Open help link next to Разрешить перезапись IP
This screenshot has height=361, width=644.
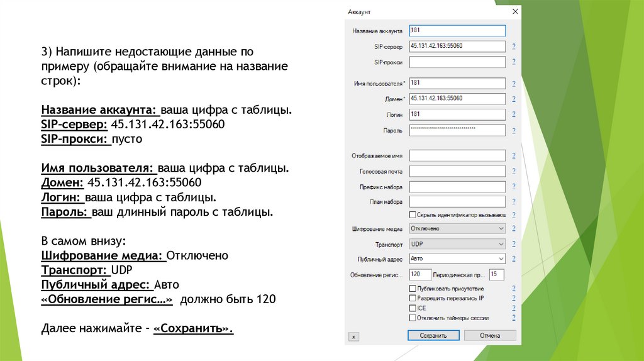[513, 297]
